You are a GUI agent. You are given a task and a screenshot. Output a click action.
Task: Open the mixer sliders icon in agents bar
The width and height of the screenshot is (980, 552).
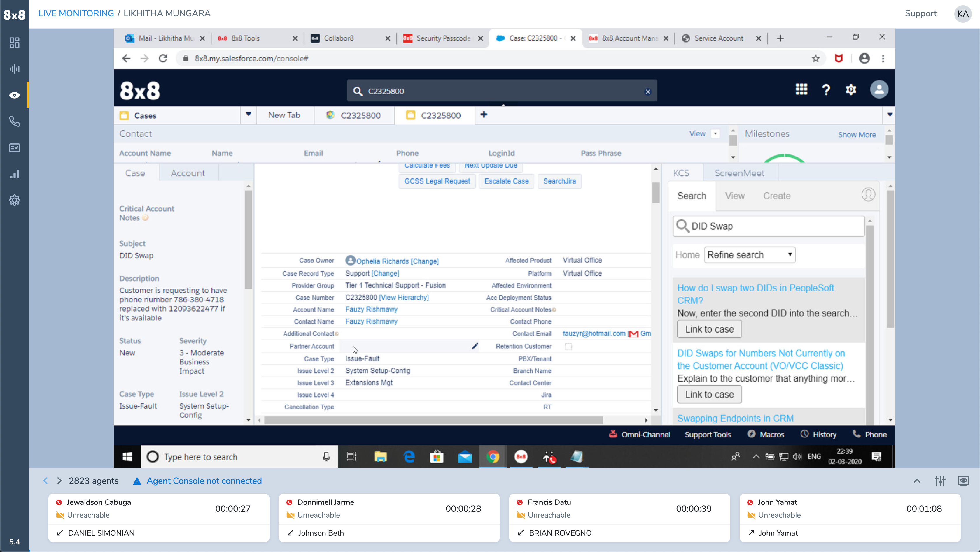(x=940, y=481)
